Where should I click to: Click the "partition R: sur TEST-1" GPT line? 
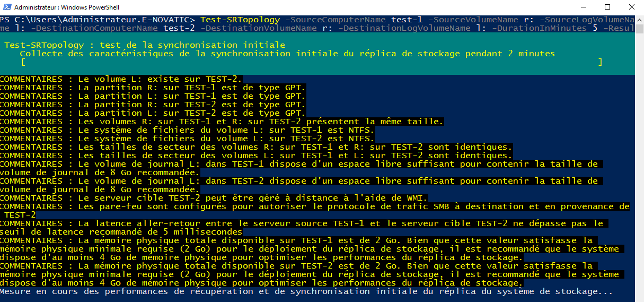click(x=153, y=88)
